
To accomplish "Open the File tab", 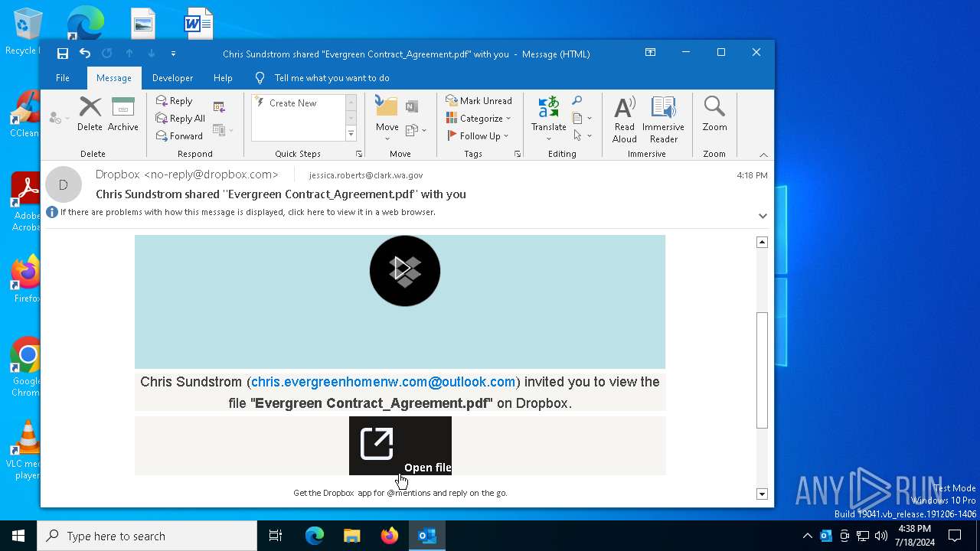I will coord(63,78).
